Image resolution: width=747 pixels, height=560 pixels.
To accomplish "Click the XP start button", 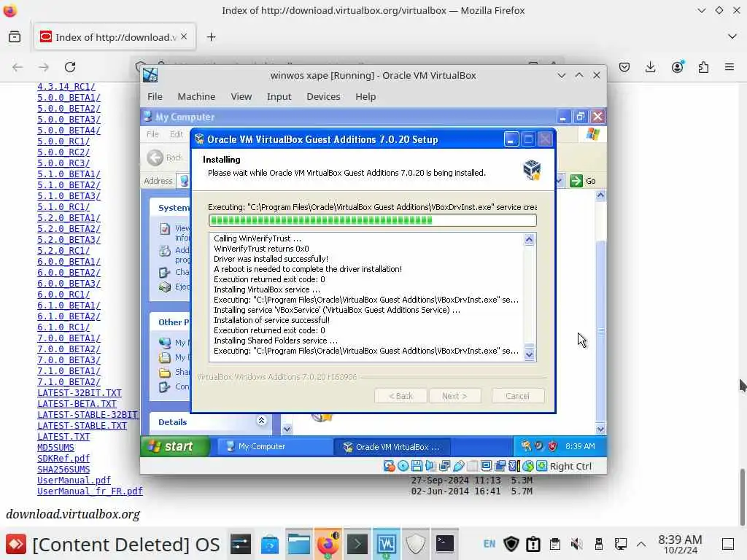I will pos(175,446).
